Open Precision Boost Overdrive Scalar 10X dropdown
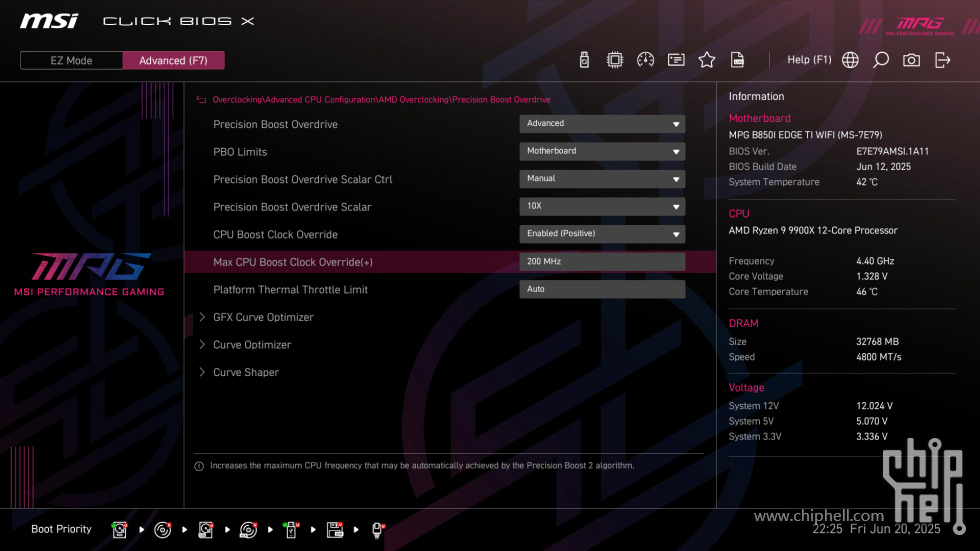This screenshot has height=551, width=980. (x=602, y=206)
